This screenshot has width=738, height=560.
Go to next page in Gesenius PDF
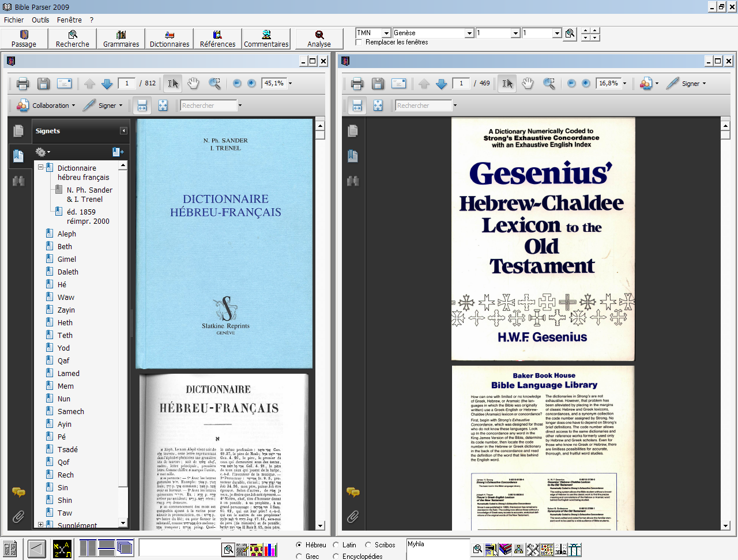point(441,84)
